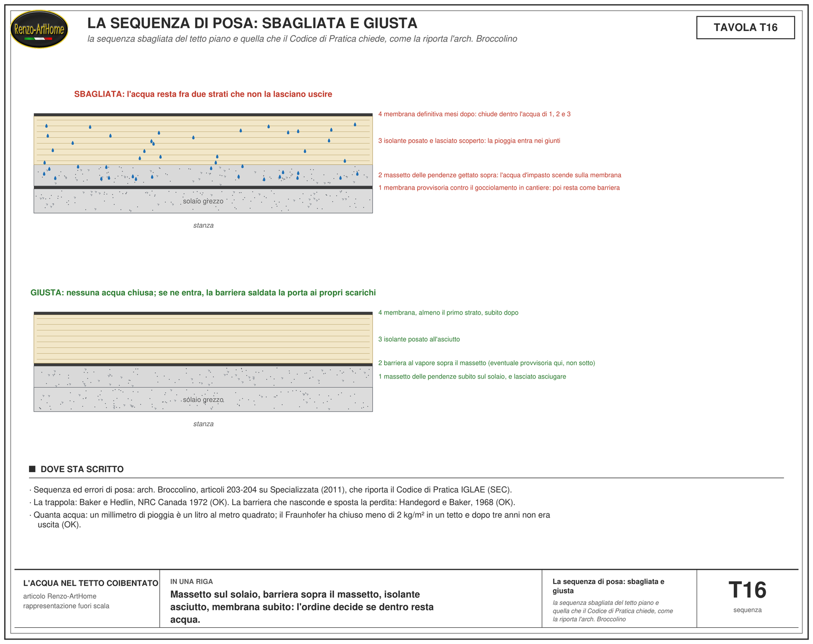Click the italic subtitle under the main title
This screenshot has width=813, height=644.
[302, 39]
